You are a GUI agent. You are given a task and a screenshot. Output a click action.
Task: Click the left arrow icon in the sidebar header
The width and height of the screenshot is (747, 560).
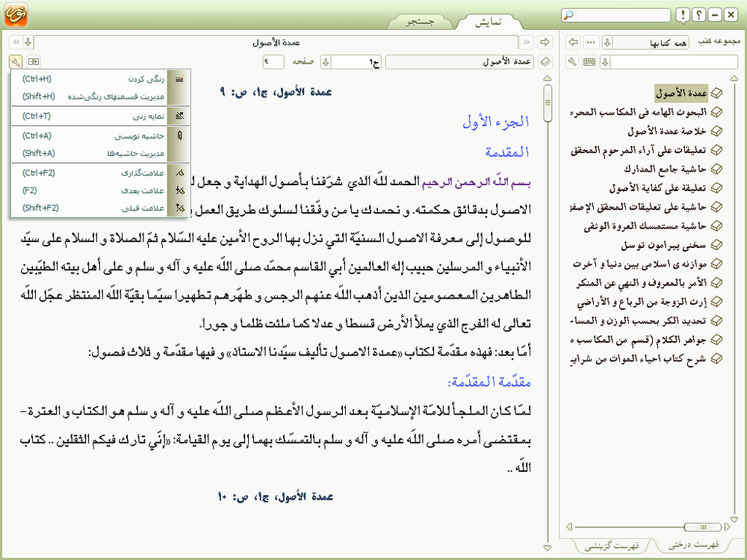pos(574,42)
